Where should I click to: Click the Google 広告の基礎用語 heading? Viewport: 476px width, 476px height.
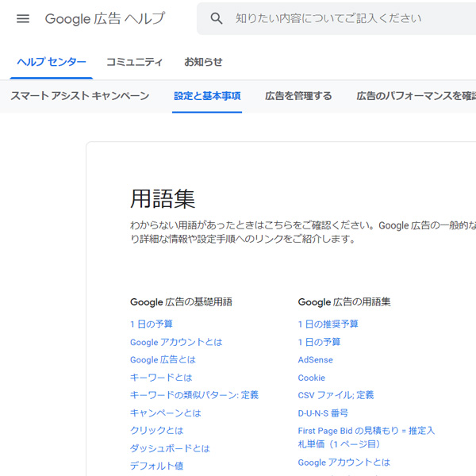(x=181, y=302)
